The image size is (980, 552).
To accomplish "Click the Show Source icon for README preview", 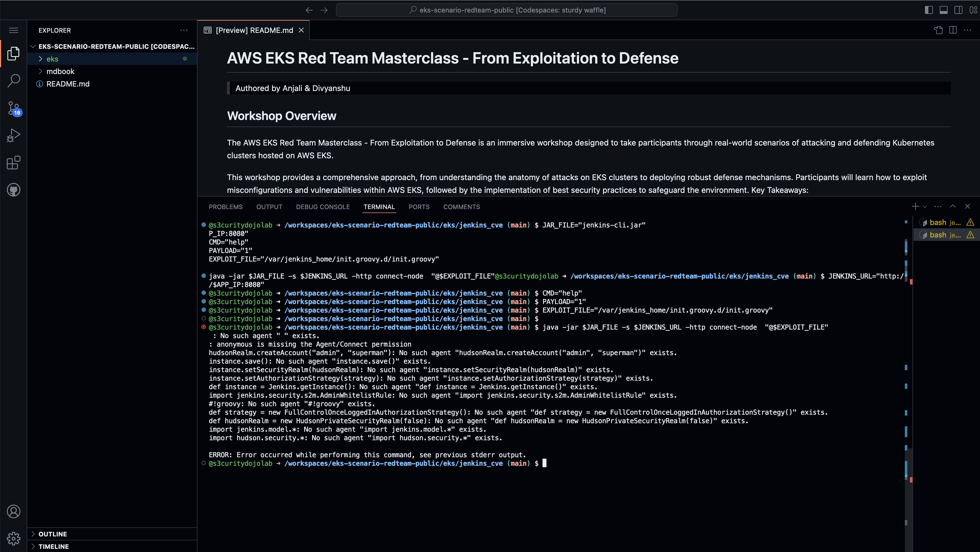I will tap(938, 30).
